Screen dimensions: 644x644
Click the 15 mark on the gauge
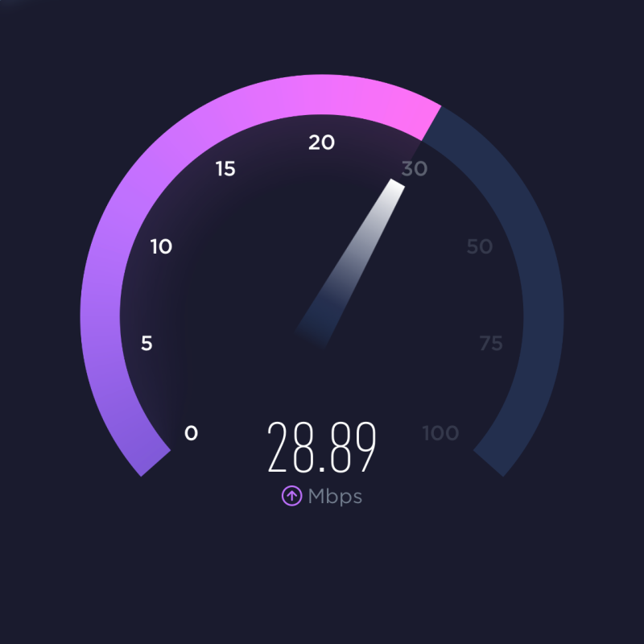pos(225,169)
